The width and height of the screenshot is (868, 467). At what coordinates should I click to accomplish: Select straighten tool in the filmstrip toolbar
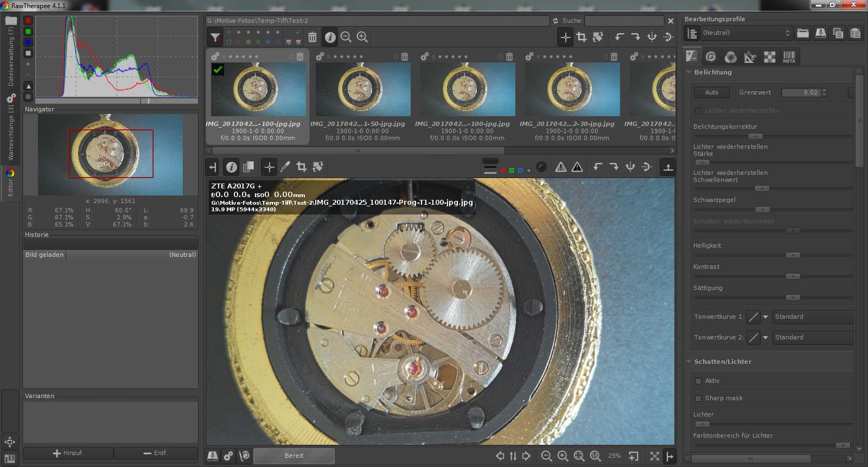[598, 37]
